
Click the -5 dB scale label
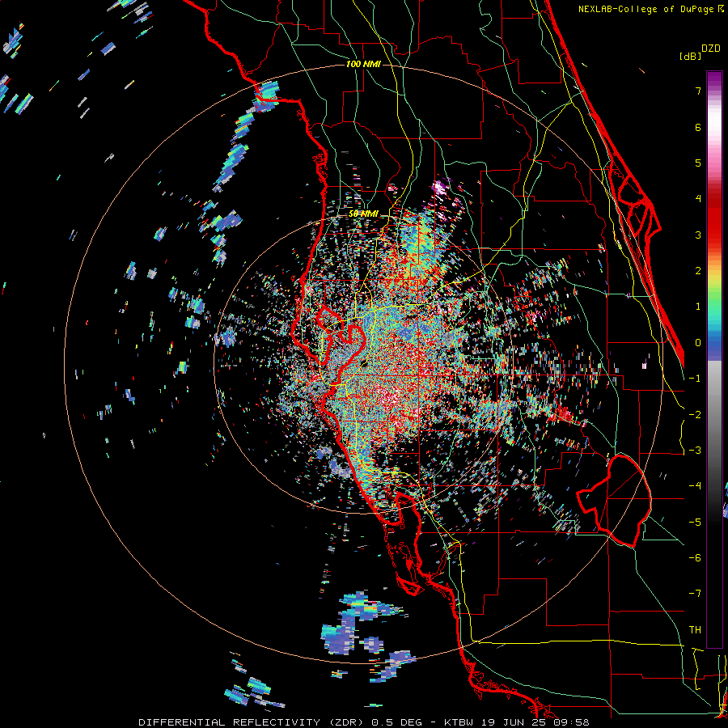(695, 523)
